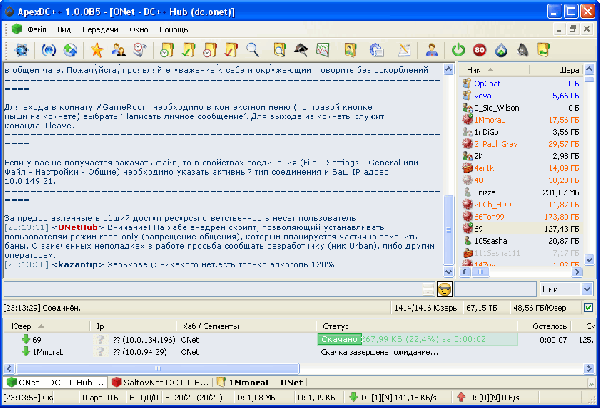Open the Файл menu
Image resolution: width=600 pixels, height=408 pixels.
(x=37, y=29)
